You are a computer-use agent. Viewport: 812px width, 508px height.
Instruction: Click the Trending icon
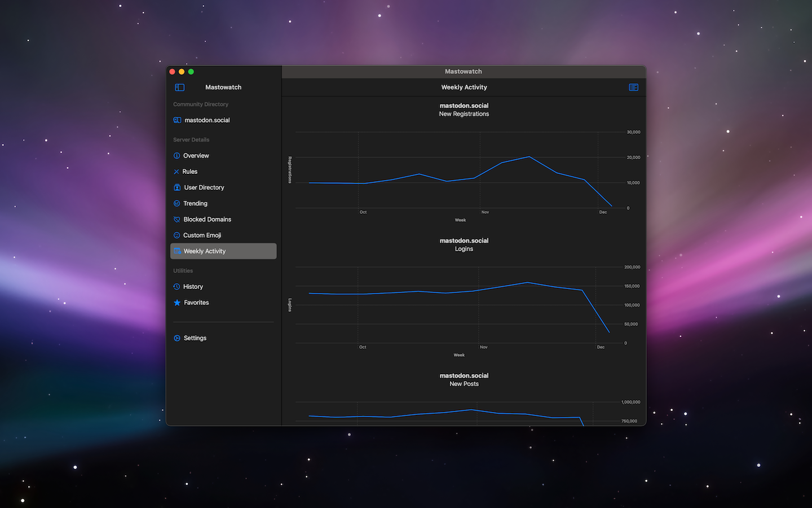click(176, 203)
